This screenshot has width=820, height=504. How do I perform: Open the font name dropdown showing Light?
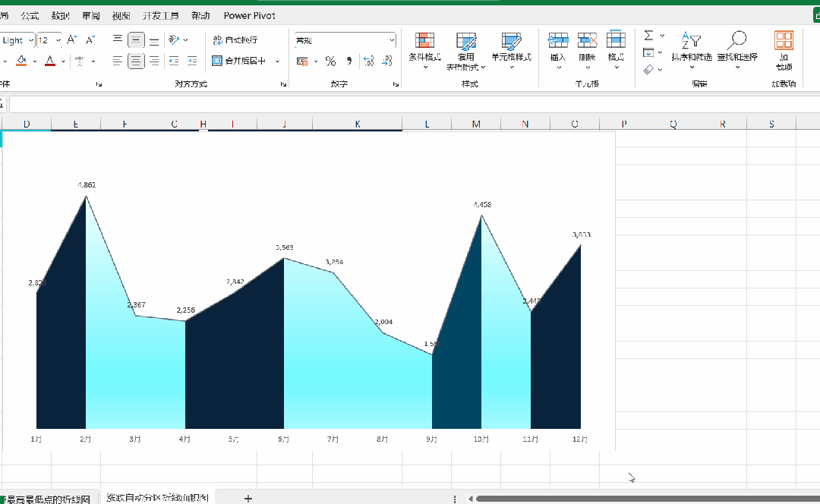[31, 40]
